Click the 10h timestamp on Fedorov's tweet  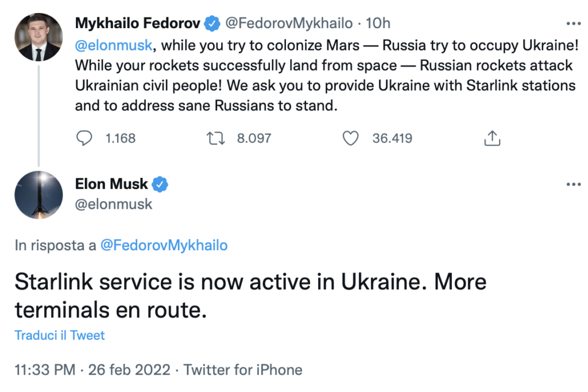click(379, 23)
